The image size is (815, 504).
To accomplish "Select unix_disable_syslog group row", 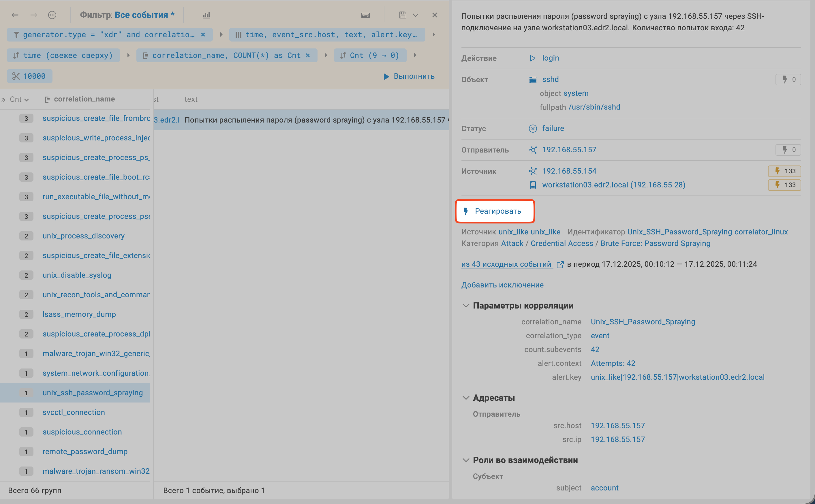I will pos(77,275).
